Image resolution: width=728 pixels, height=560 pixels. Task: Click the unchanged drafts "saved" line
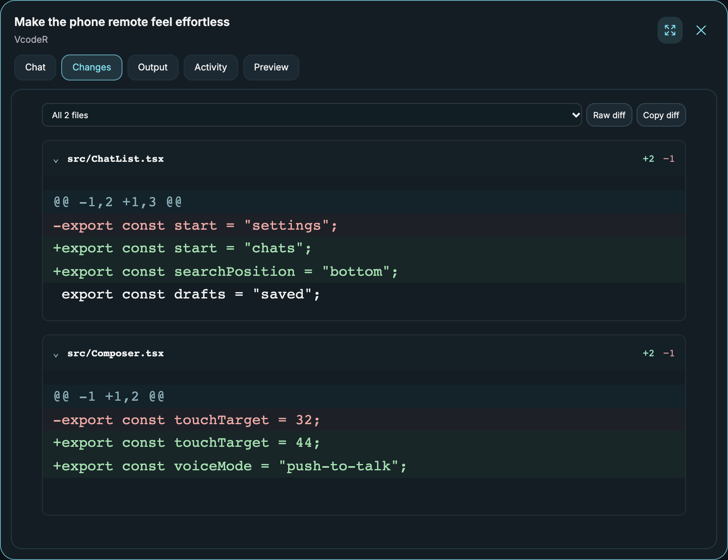tap(364, 294)
